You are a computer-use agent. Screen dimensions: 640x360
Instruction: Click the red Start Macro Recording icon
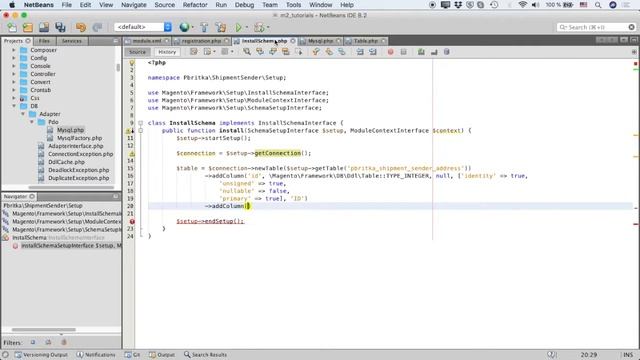391,52
